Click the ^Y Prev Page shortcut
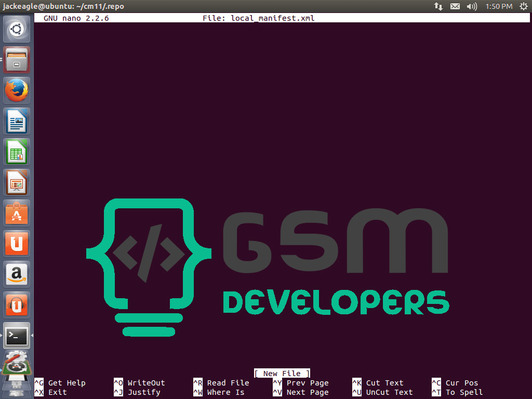The height and width of the screenshot is (399, 532). click(301, 383)
